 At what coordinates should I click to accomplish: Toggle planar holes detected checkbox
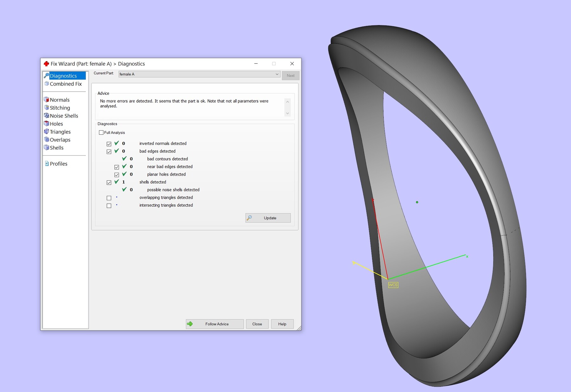coord(117,175)
